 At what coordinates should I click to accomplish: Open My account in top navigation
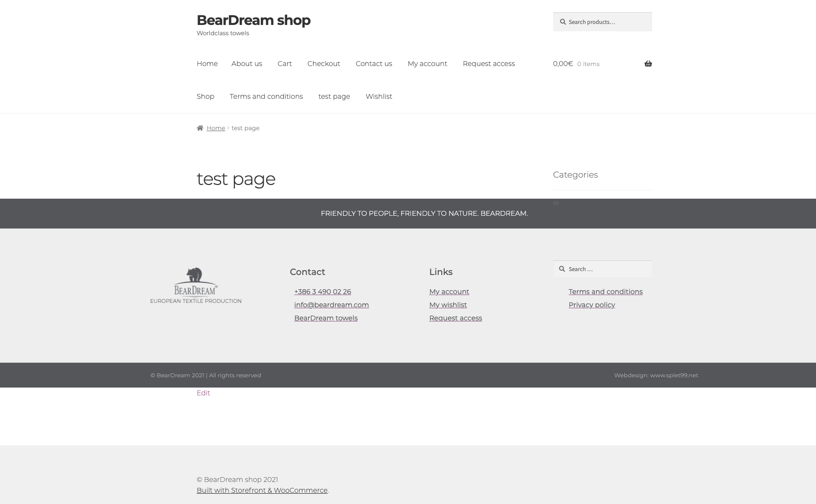[427, 64]
